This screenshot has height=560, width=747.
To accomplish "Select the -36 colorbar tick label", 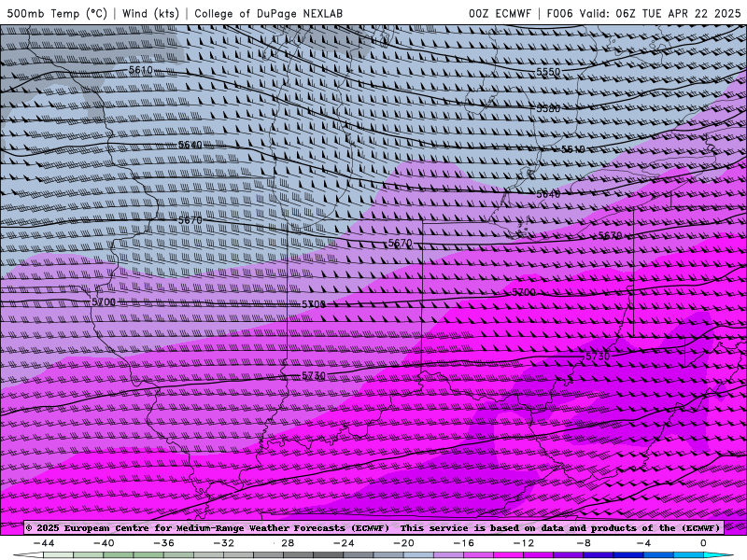I will 164,543.
